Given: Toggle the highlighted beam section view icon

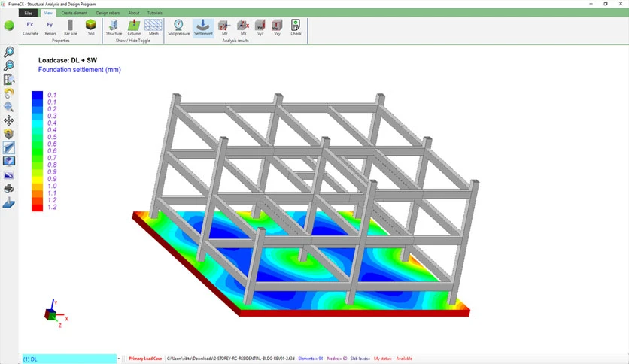Looking at the screenshot, I should click(x=8, y=147).
